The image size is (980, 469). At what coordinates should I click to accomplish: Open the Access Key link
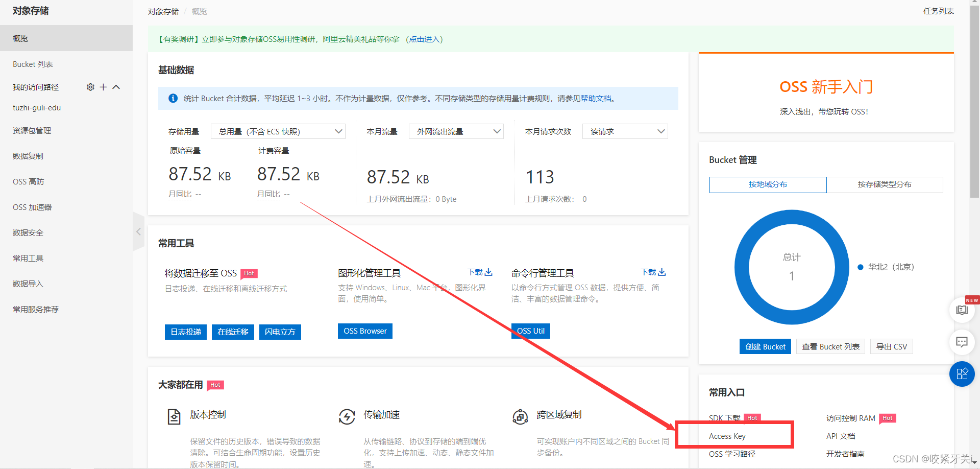[x=727, y=436]
